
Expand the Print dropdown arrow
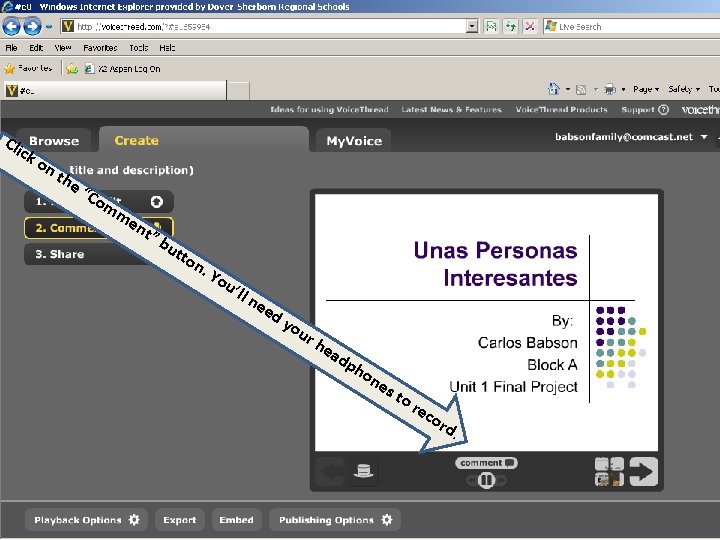point(623,90)
